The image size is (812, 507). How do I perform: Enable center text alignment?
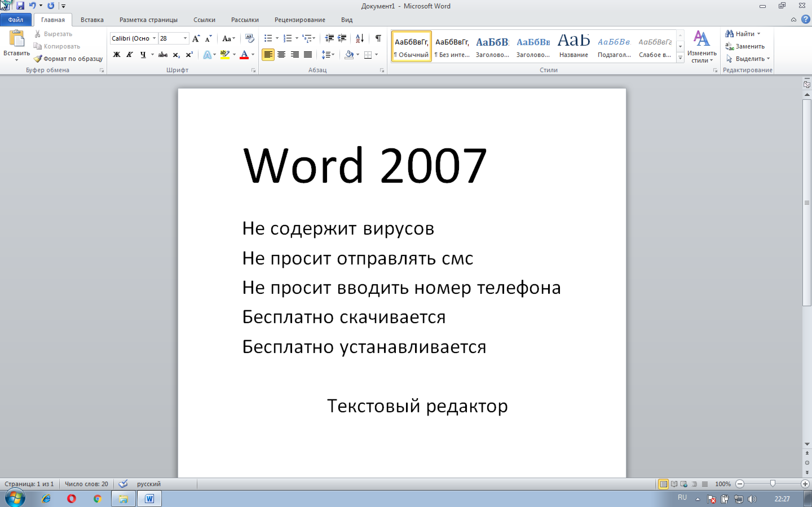point(281,55)
